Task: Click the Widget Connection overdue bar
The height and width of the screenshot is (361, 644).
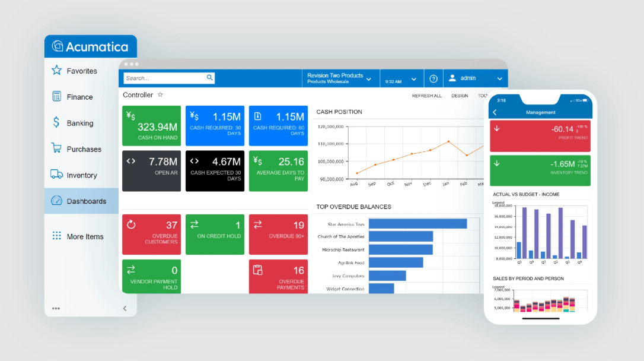Action: [381, 289]
